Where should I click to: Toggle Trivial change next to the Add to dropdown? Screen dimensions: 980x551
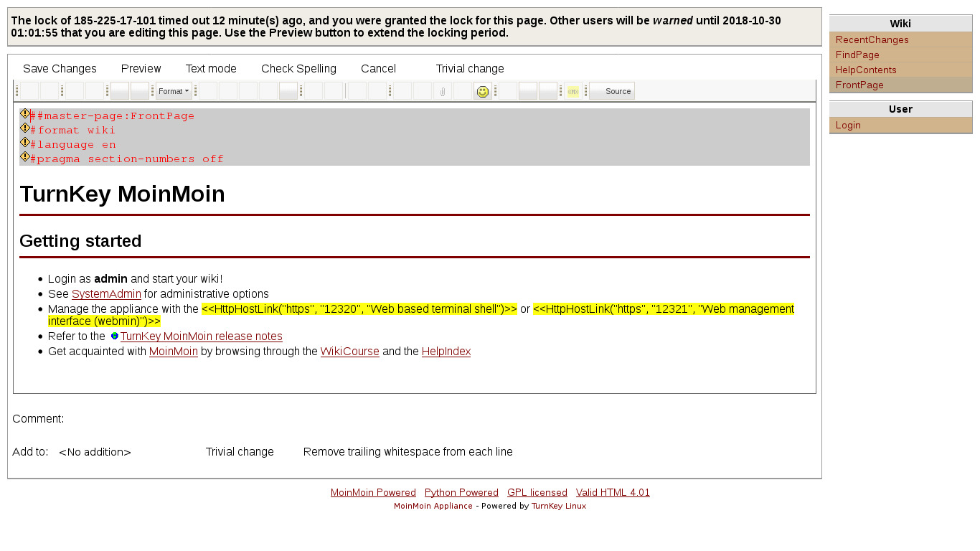pyautogui.click(x=240, y=452)
